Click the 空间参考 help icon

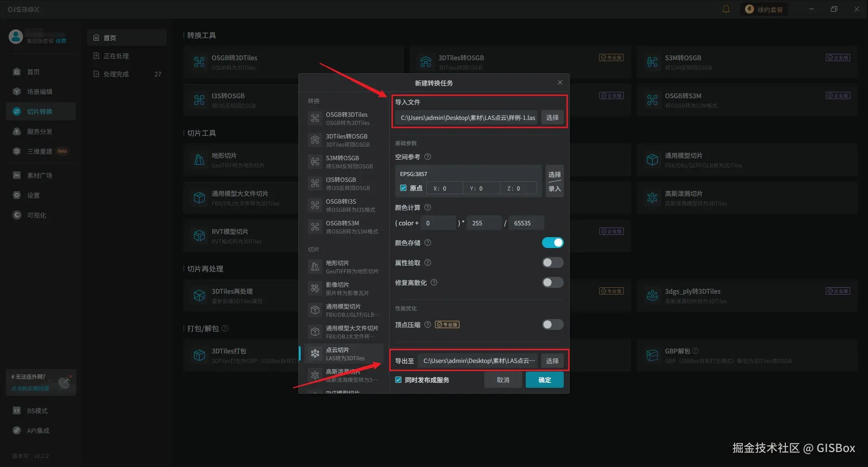[x=428, y=157]
